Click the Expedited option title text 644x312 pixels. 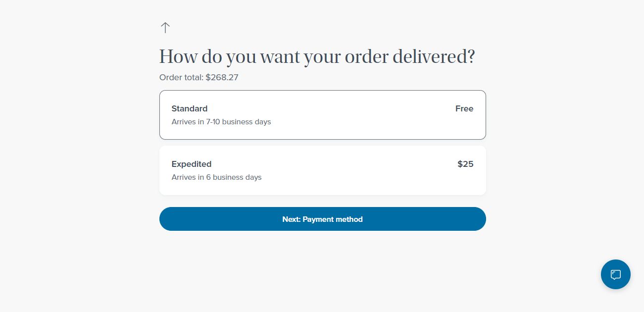(x=192, y=164)
